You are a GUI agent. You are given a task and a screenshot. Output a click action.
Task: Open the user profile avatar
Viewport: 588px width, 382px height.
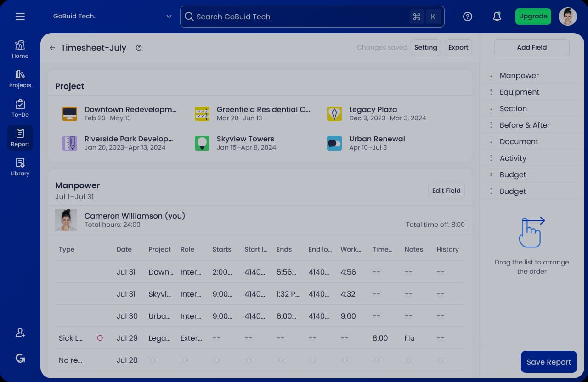tap(567, 17)
